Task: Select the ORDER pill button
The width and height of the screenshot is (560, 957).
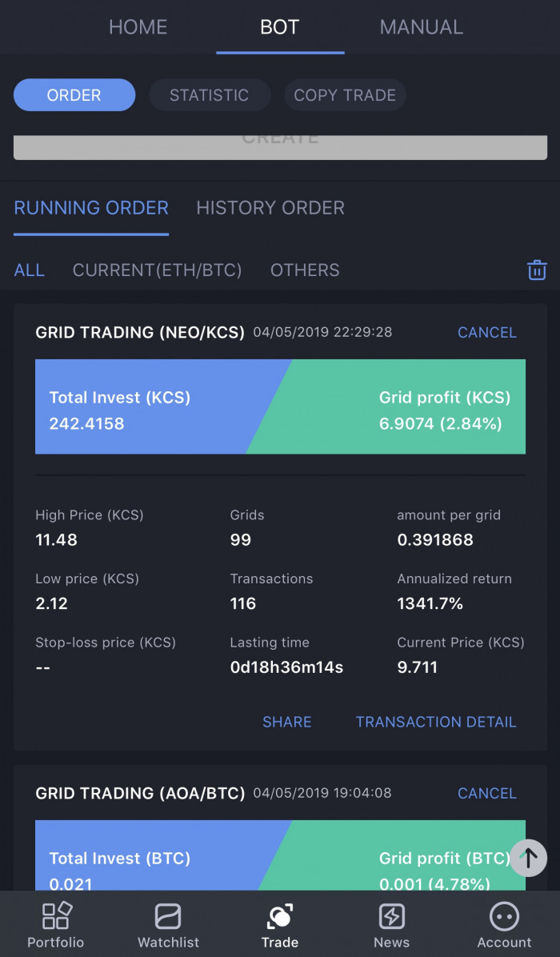Action: pos(74,95)
